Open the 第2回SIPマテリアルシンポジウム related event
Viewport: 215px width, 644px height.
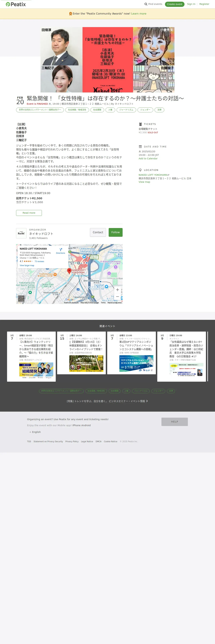click(x=131, y=353)
